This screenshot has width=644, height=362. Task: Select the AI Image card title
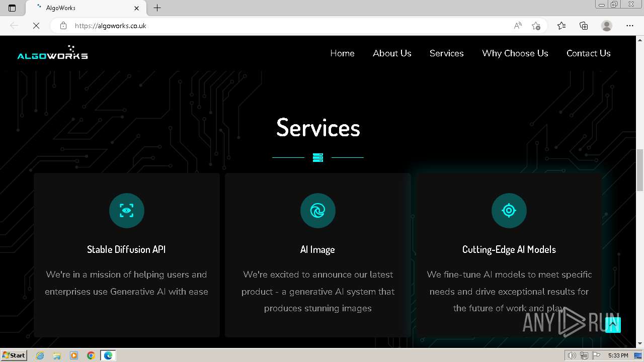tap(317, 249)
